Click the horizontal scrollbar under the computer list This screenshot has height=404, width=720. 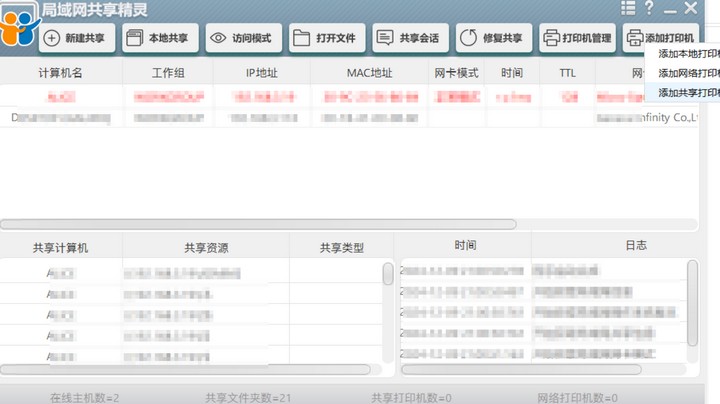tap(258, 224)
